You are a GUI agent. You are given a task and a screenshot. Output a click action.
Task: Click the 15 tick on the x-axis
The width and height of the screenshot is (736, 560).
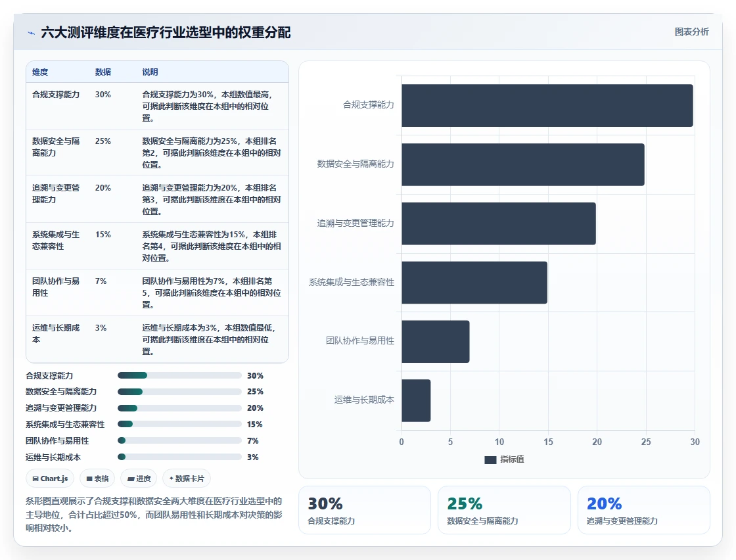tap(548, 442)
